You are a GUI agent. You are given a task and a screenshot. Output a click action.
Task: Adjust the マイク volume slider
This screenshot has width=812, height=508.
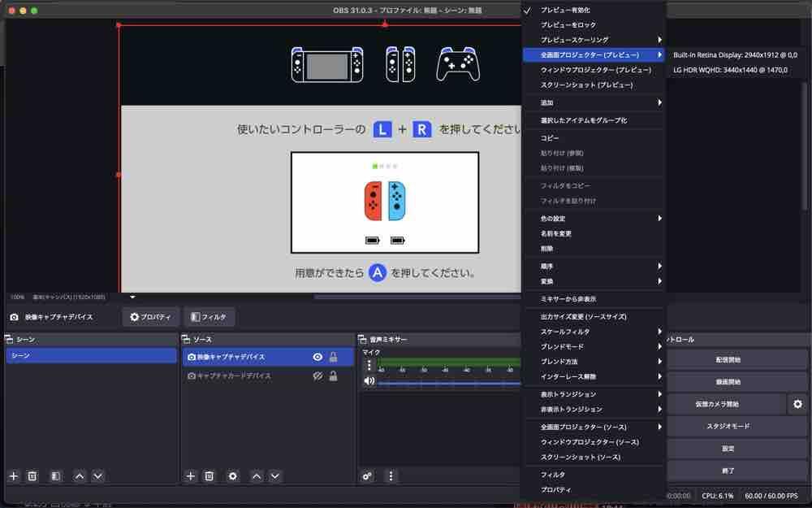click(449, 383)
